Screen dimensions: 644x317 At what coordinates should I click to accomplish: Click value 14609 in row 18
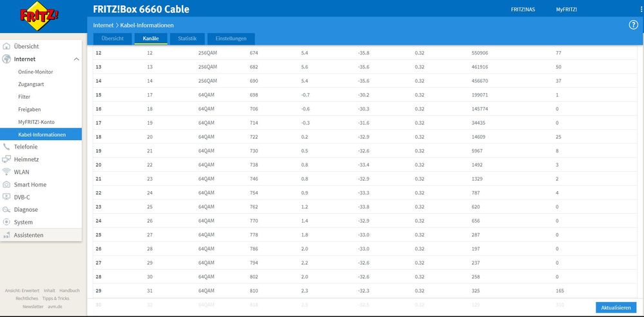click(478, 137)
